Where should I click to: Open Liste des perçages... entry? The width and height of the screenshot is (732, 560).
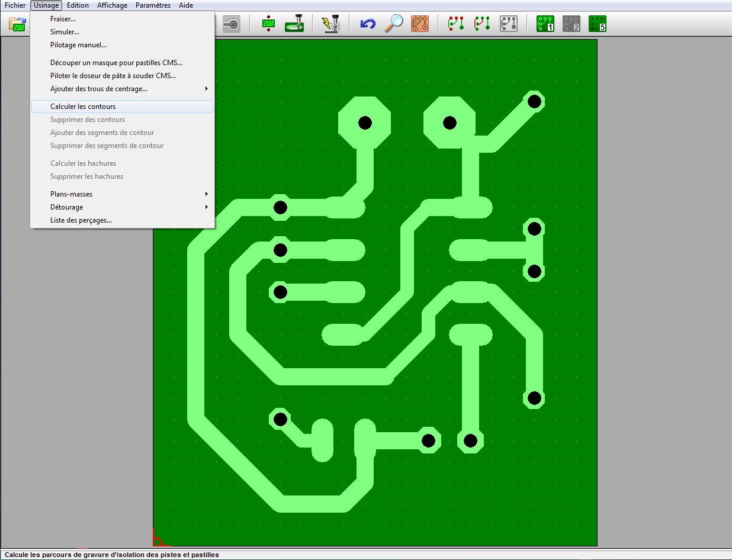pos(81,220)
